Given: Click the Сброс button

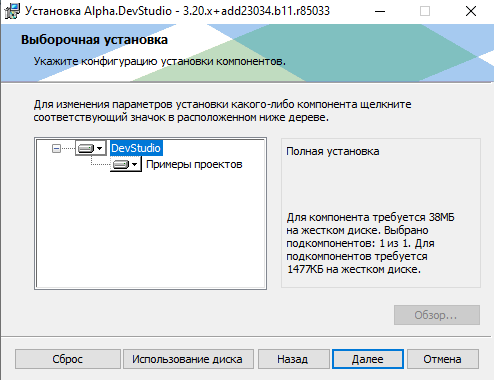Looking at the screenshot, I should pos(68,359).
